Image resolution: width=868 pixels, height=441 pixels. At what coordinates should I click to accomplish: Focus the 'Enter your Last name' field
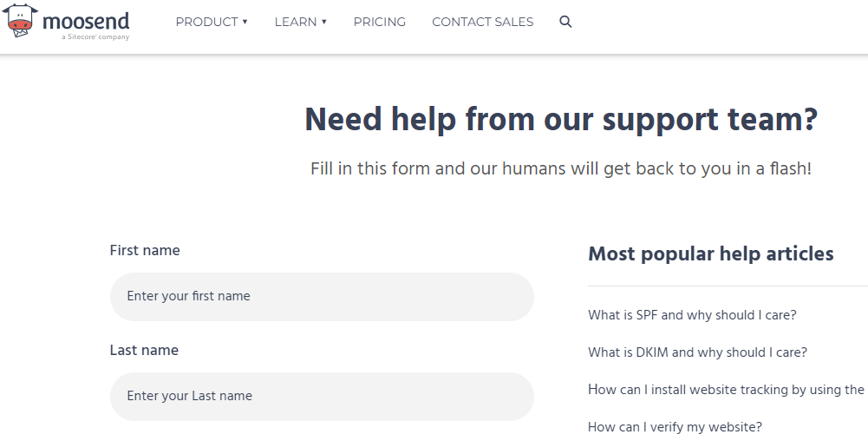coord(322,396)
